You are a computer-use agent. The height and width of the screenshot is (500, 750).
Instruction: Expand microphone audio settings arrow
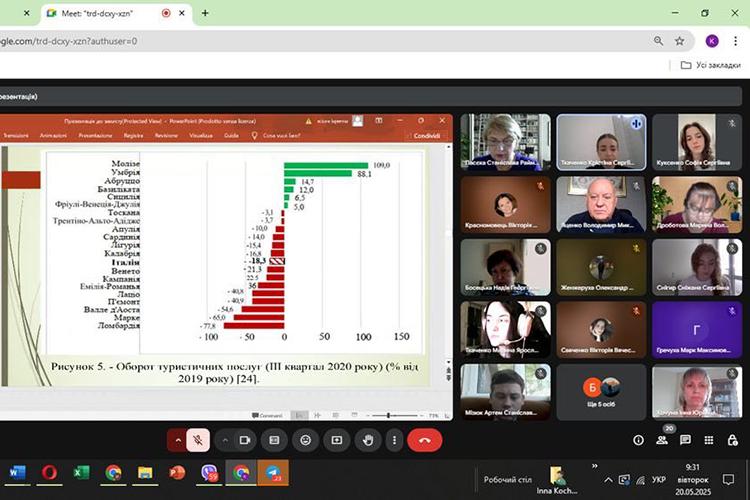point(178,439)
